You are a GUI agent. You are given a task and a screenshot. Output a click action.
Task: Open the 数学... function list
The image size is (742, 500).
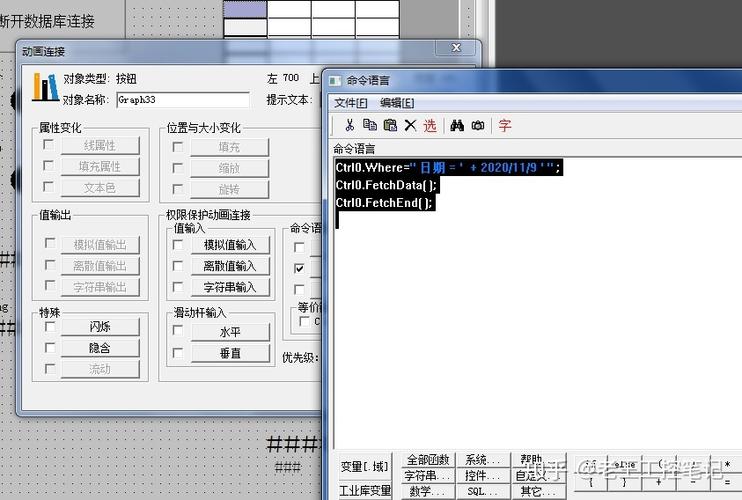pyautogui.click(x=428, y=491)
